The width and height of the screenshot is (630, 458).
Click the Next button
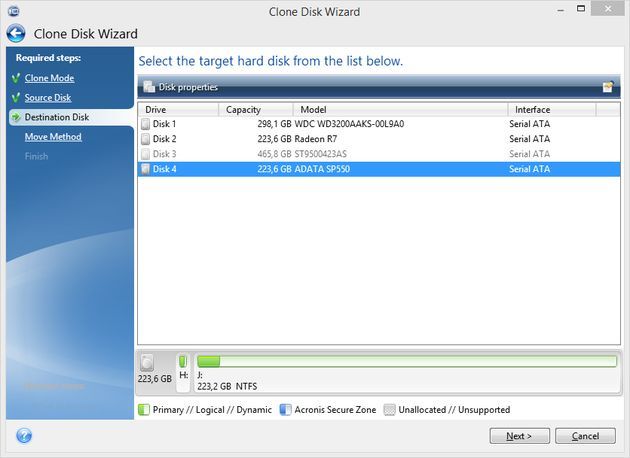click(520, 436)
